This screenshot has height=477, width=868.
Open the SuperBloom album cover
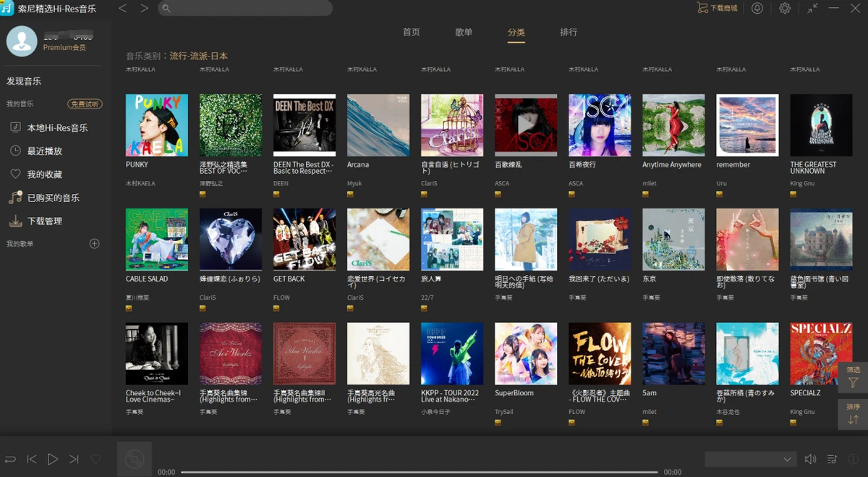[x=526, y=354]
